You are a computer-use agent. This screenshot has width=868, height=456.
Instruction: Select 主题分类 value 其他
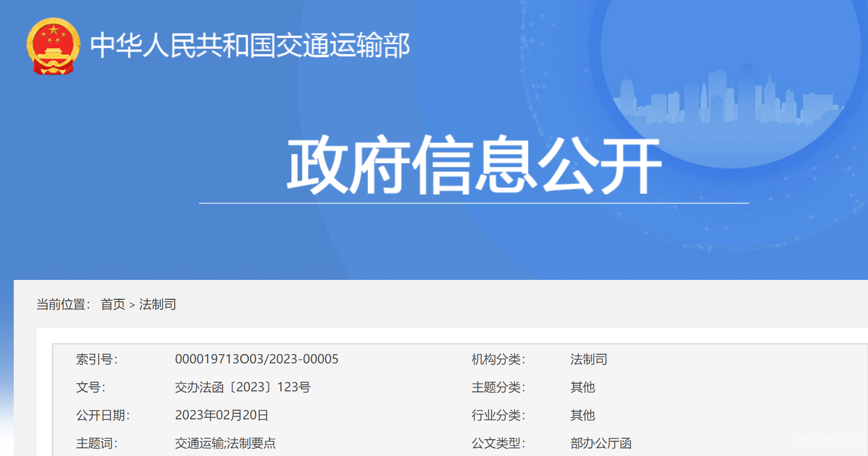[x=582, y=387]
